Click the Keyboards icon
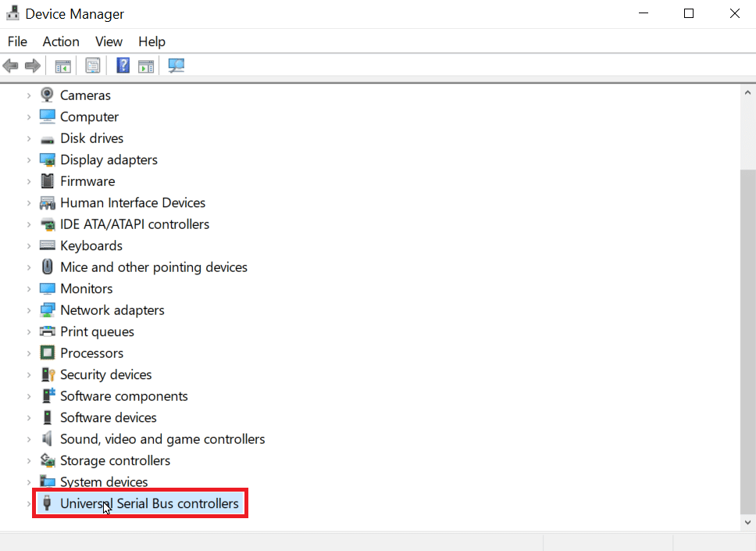 click(x=47, y=245)
